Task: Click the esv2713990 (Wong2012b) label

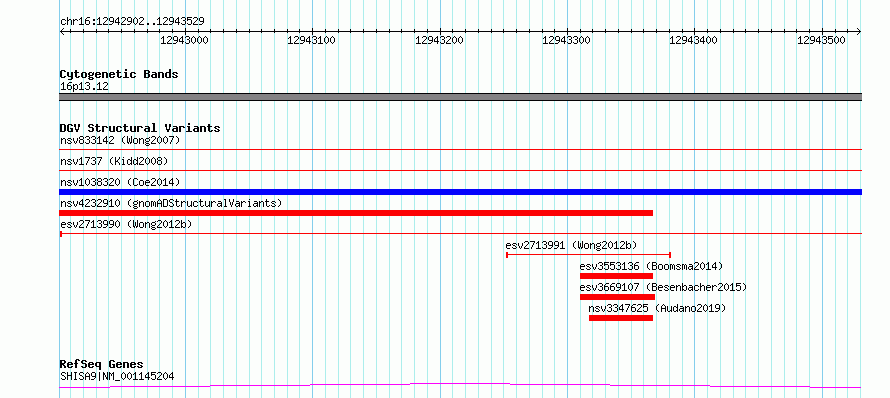Action: click(x=126, y=224)
